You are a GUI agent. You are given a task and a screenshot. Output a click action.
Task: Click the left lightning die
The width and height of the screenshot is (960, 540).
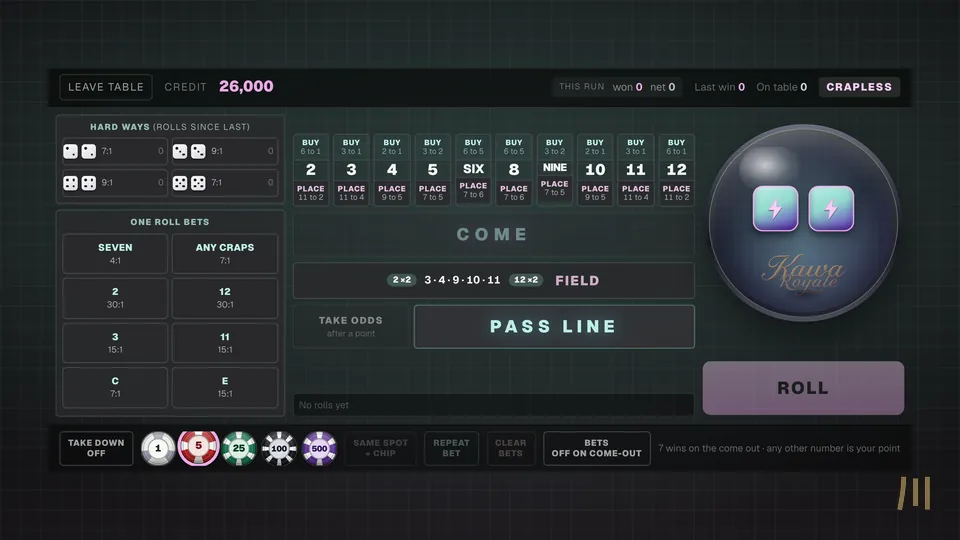pos(775,209)
